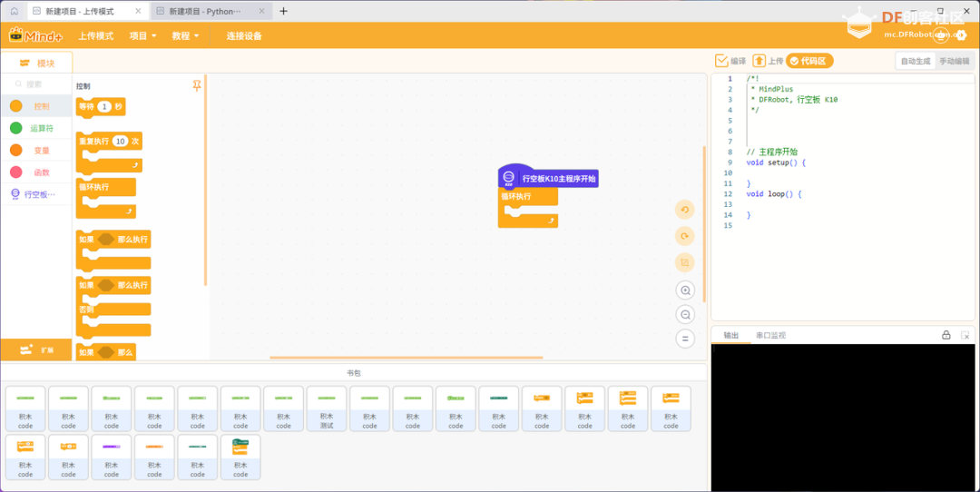This screenshot has width=980, height=492.
Task: Click the 上传 upload icon
Action: [759, 61]
